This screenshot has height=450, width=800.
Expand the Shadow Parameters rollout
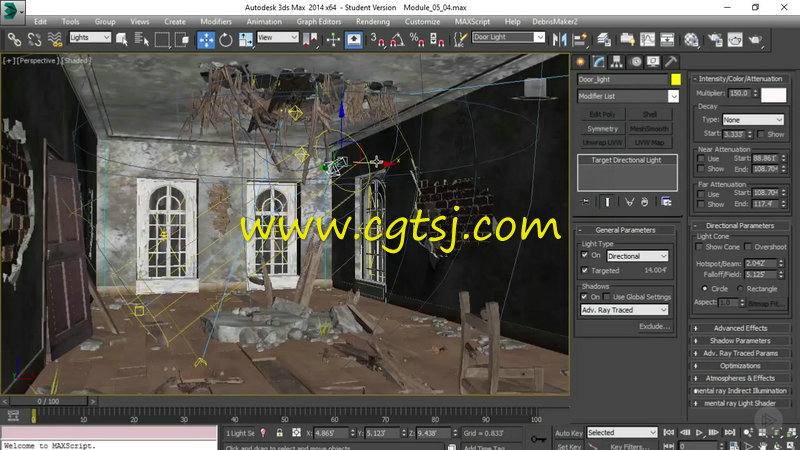[x=740, y=340]
